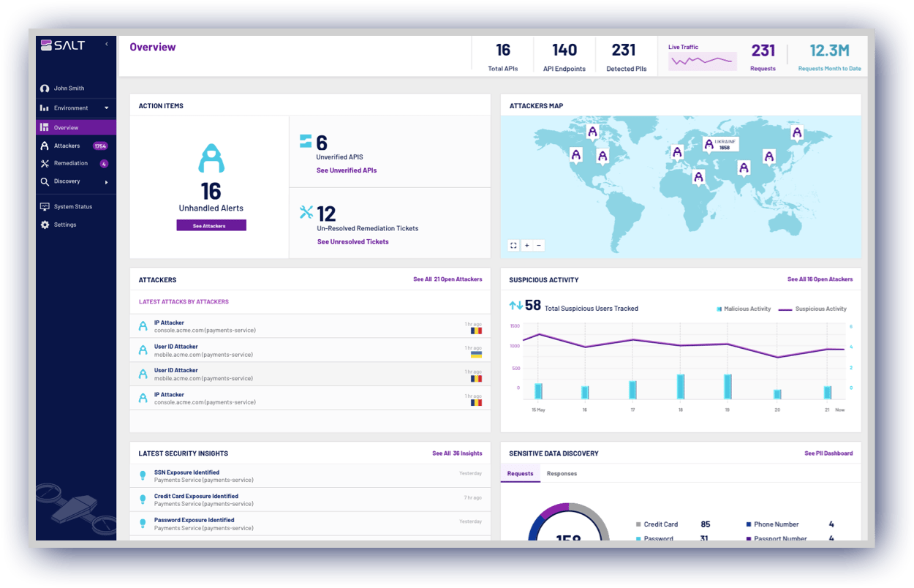Switch to the Requests tab
This screenshot has width=914, height=588.
tap(521, 474)
